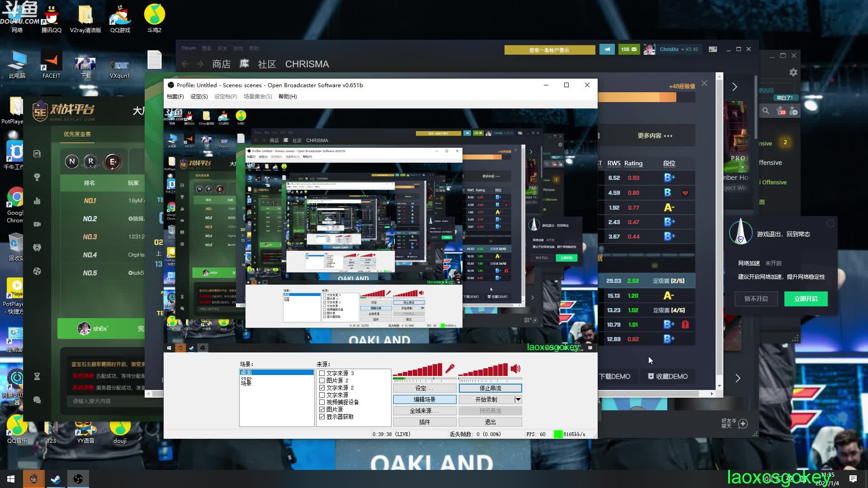Disable the 显示器获取 source checkbox
Image resolution: width=868 pixels, height=488 pixels.
322,417
